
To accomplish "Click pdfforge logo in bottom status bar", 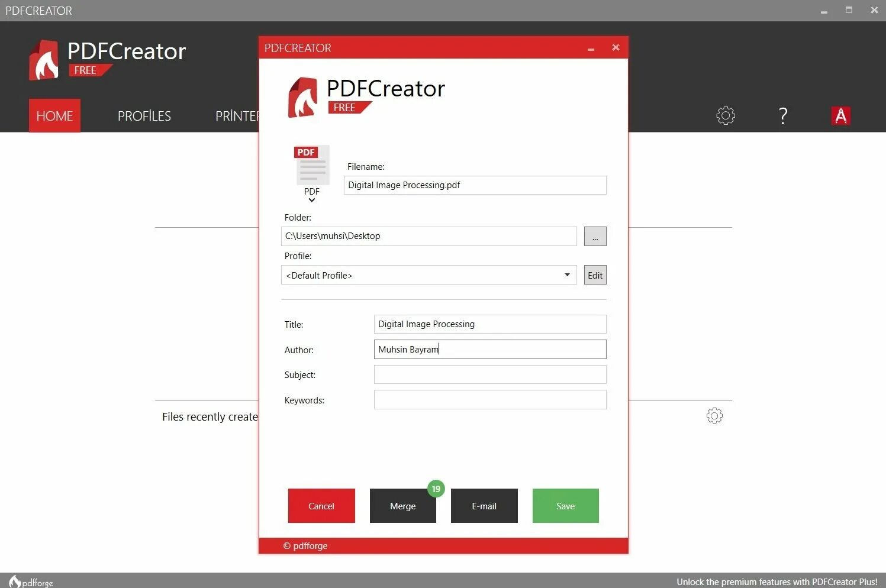I will pyautogui.click(x=31, y=581).
